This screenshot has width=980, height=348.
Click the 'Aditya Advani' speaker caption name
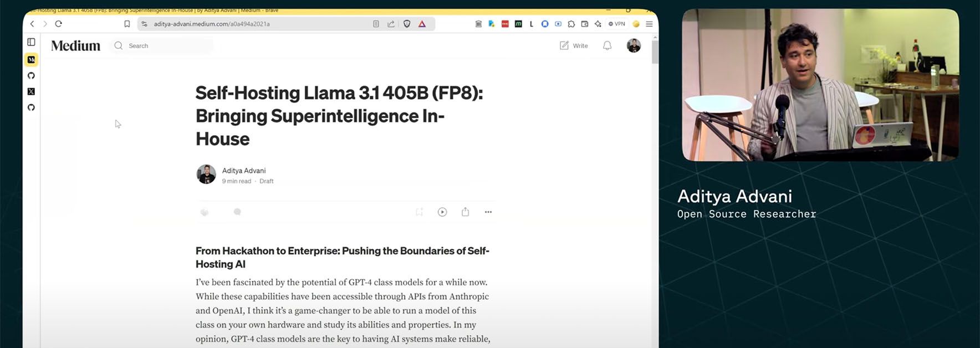pos(734,196)
